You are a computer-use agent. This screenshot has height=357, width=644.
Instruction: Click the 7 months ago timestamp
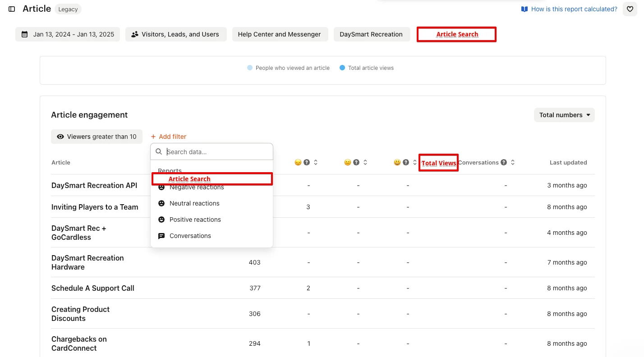point(567,262)
